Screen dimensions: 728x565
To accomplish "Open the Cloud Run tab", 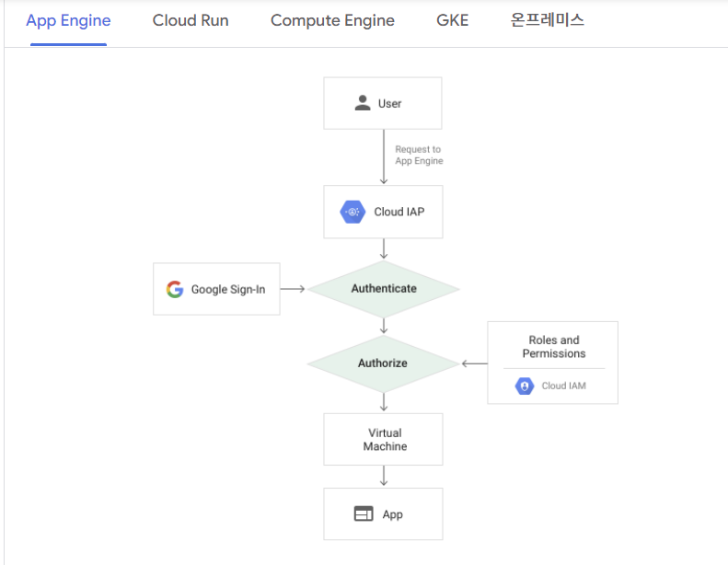I will click(x=191, y=20).
